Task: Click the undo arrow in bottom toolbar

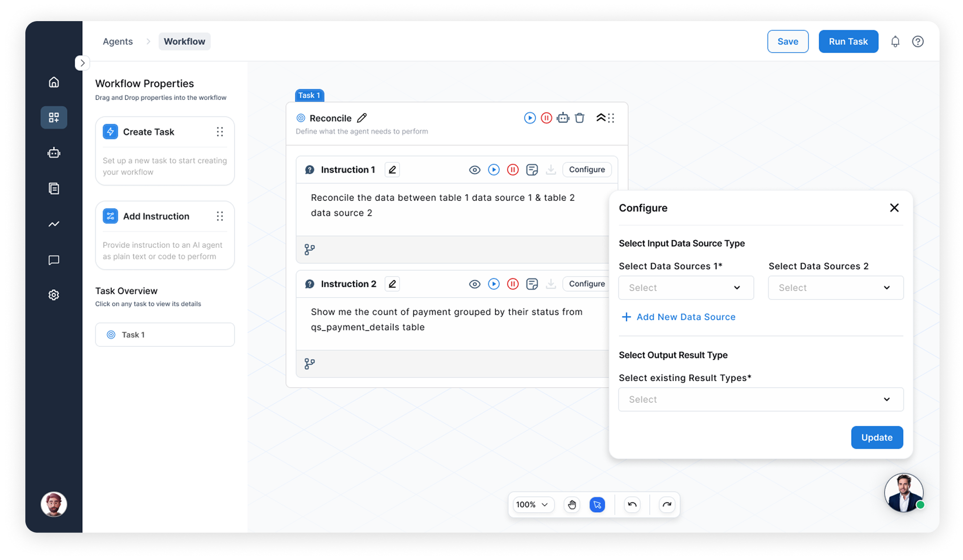Action: 632,505
